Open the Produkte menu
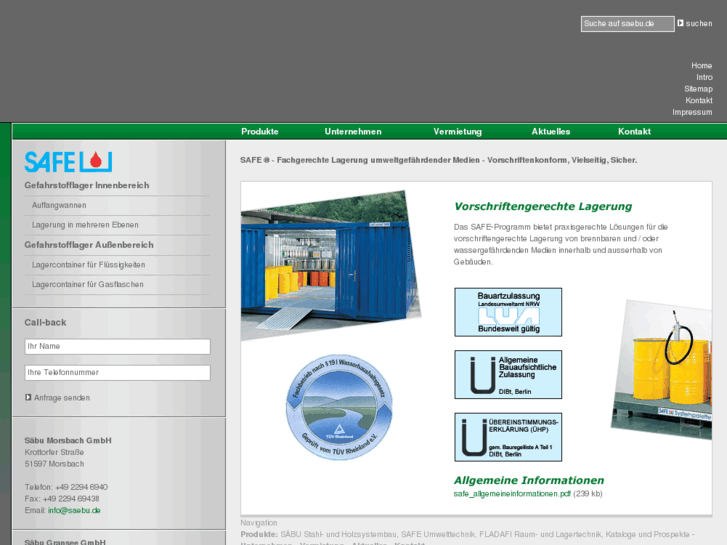This screenshot has width=727, height=545. point(260,132)
